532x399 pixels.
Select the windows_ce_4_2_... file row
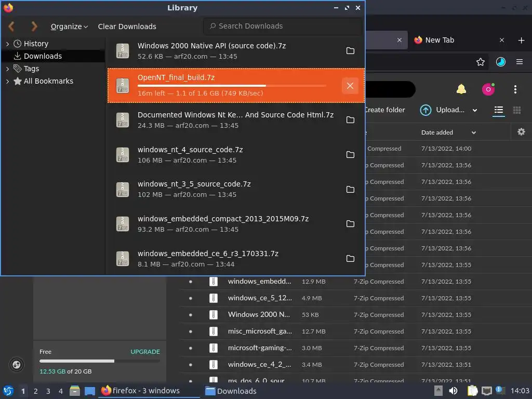355,365
